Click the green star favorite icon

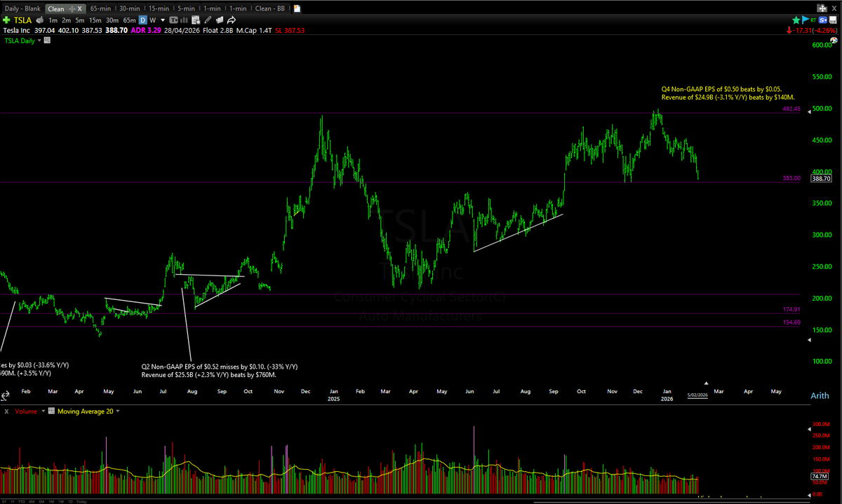796,20
